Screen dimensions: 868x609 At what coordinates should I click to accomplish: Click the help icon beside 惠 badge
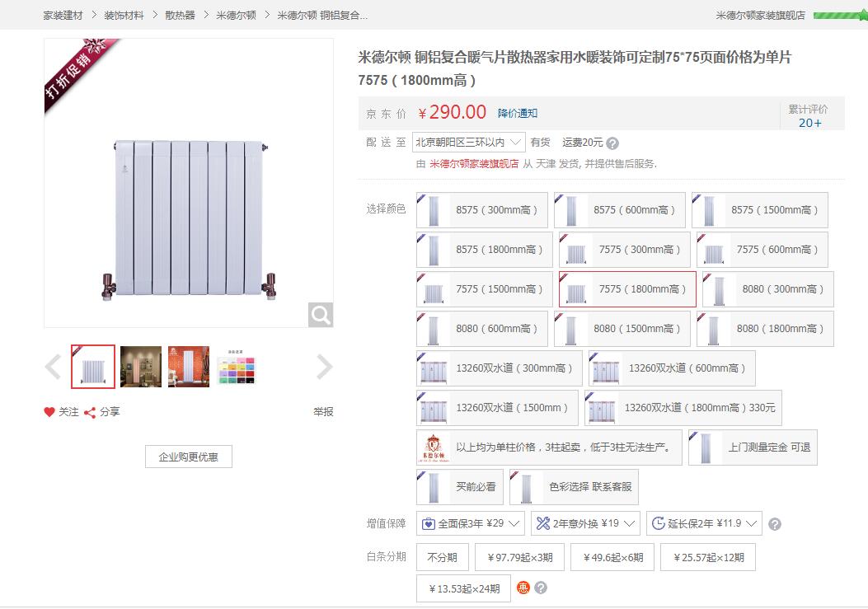[541, 588]
